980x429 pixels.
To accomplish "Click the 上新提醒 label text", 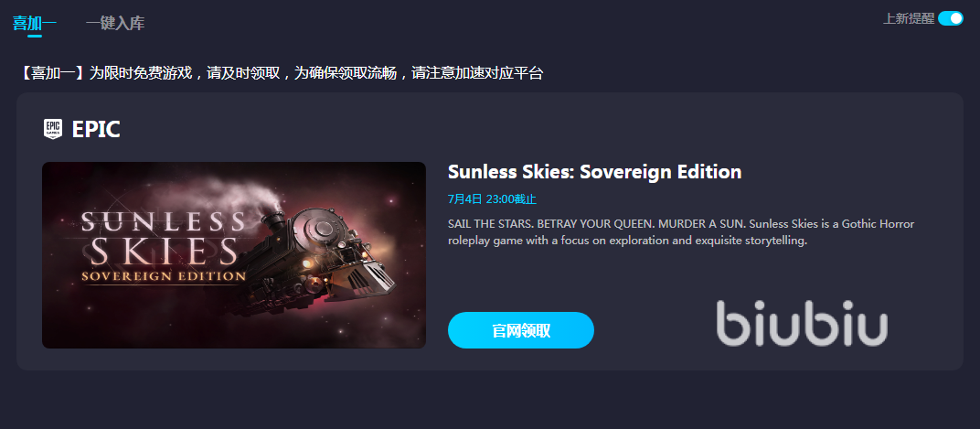I will 909,19.
